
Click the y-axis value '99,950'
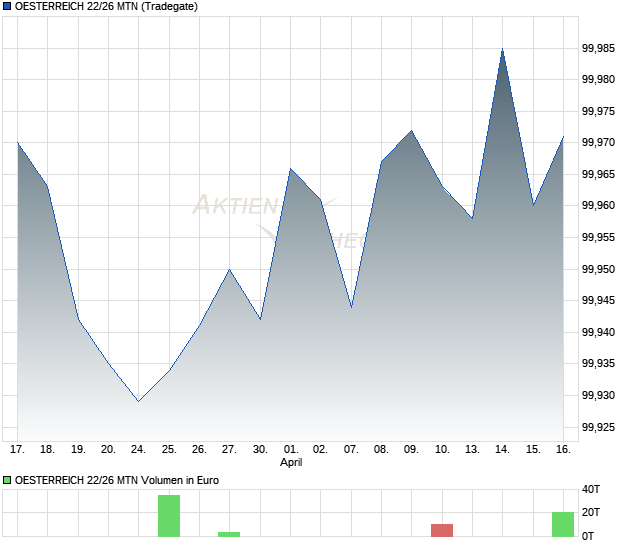coord(598,269)
